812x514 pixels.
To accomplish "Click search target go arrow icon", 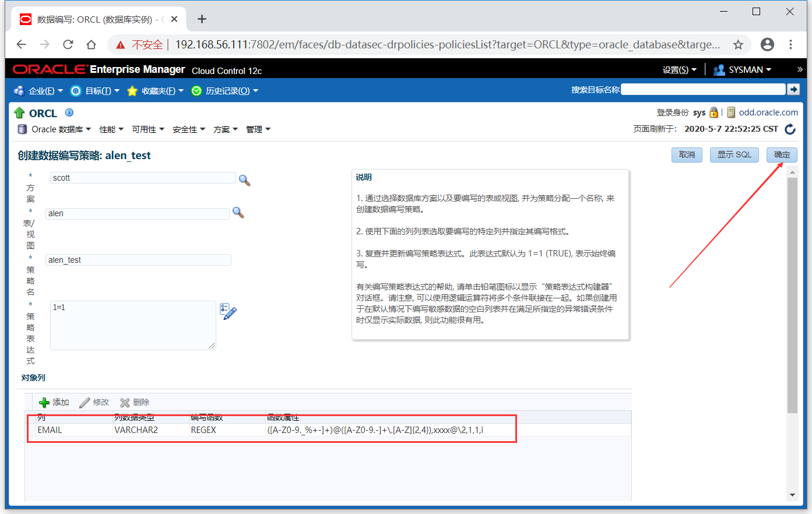I will (x=793, y=89).
